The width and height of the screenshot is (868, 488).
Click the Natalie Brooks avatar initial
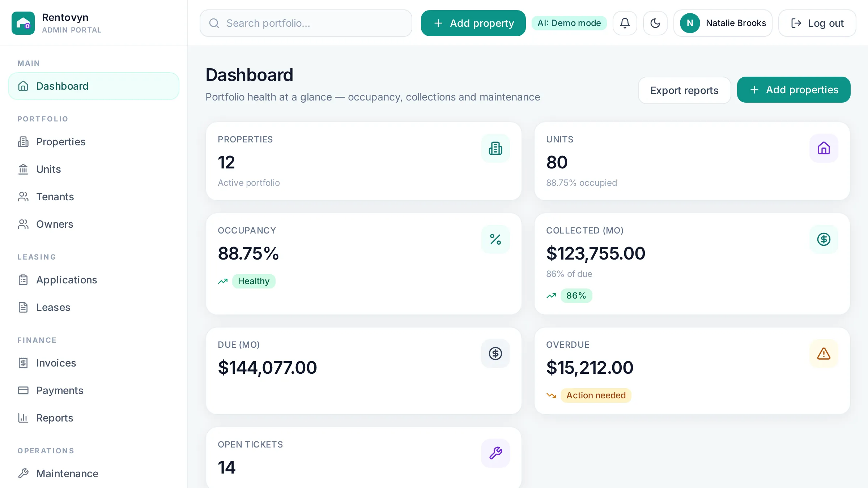pos(690,23)
